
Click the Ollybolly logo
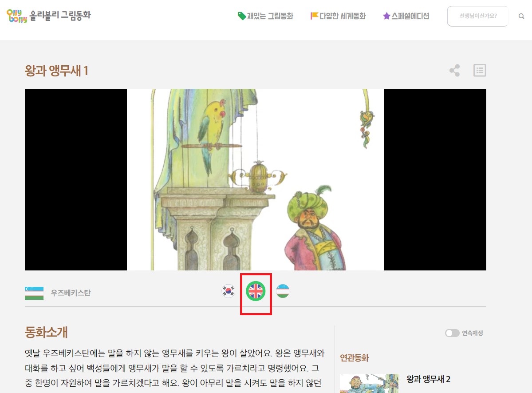17,16
